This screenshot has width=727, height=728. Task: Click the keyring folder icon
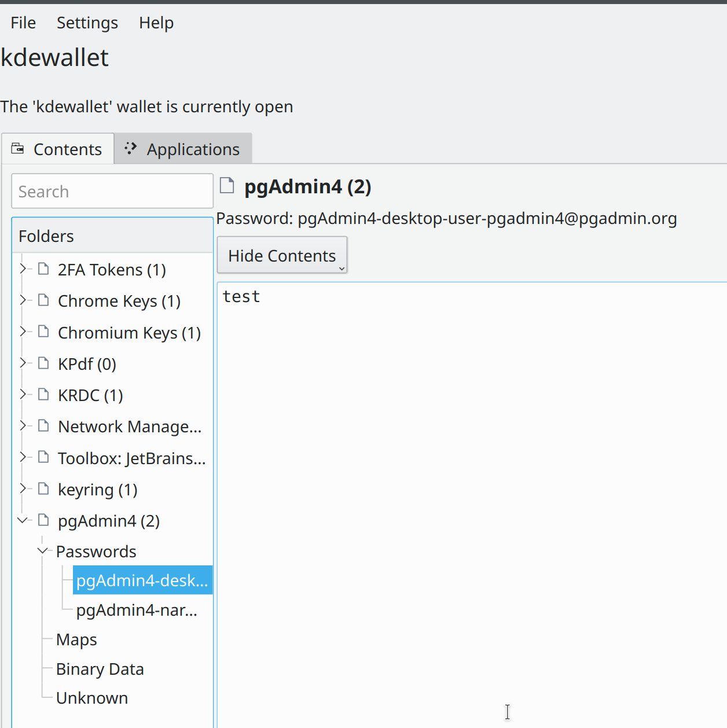coord(43,488)
